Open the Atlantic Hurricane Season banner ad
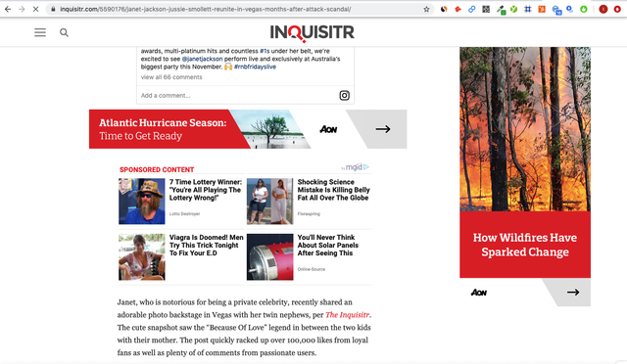Screen dimensions: 627x364 (248, 129)
